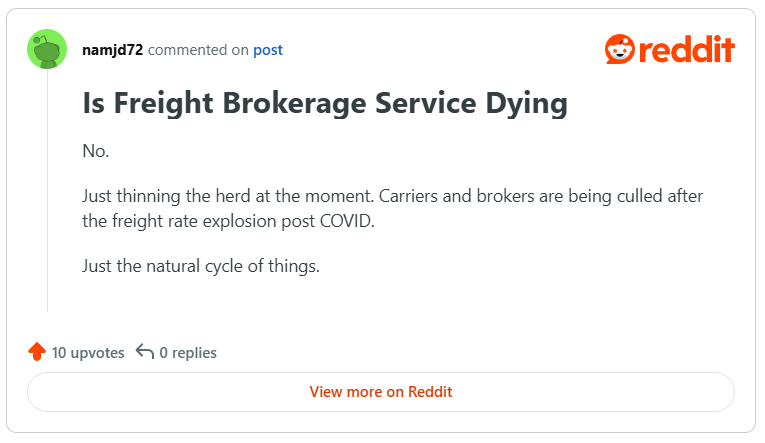Screen dimensions: 765x443
Task: Click the reply arrow icon
Action: pos(144,352)
